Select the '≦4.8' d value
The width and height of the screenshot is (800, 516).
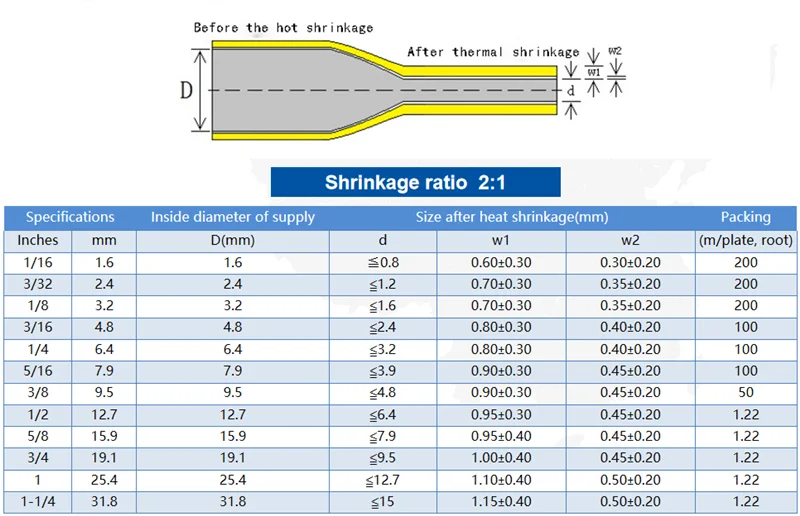coord(383,392)
